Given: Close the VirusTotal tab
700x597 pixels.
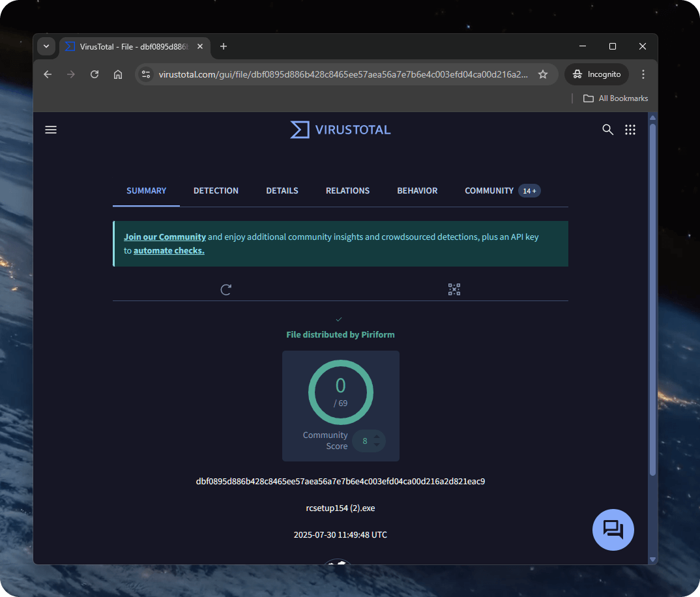Looking at the screenshot, I should click(x=200, y=46).
